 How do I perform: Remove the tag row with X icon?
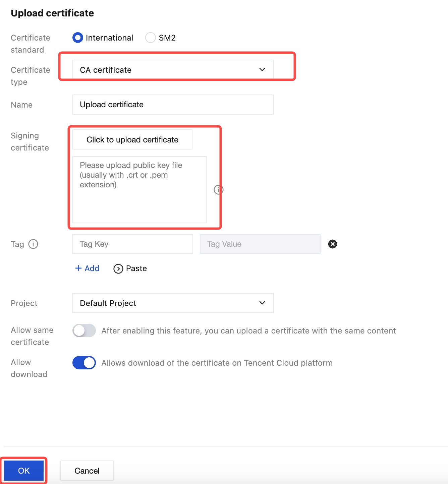(332, 244)
